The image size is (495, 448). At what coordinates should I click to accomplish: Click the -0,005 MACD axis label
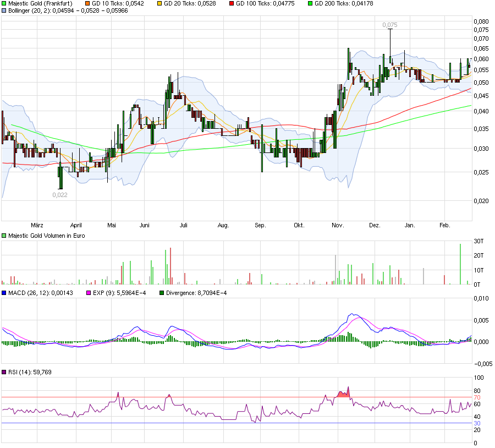483,364
